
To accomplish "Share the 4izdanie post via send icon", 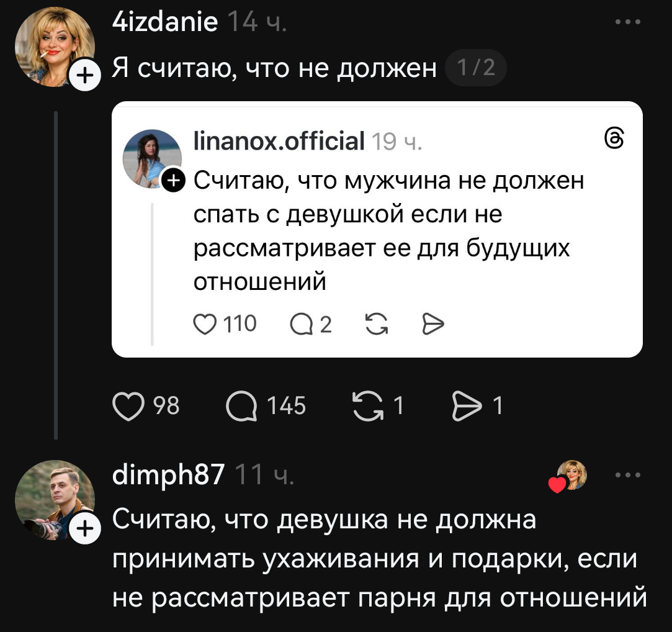I will [x=467, y=406].
